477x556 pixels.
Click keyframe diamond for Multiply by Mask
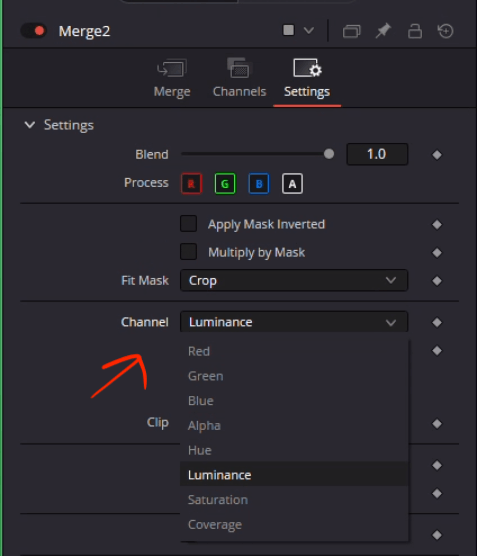click(437, 253)
